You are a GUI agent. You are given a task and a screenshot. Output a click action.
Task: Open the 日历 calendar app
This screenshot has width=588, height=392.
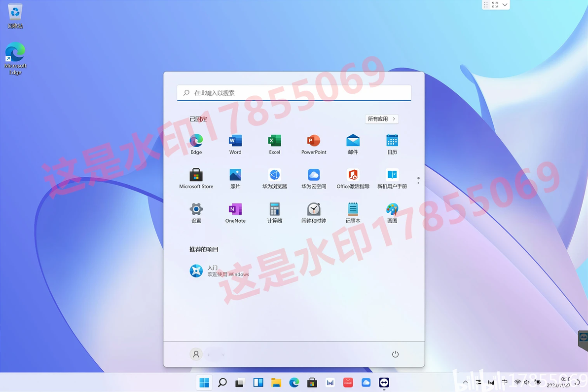coord(392,144)
